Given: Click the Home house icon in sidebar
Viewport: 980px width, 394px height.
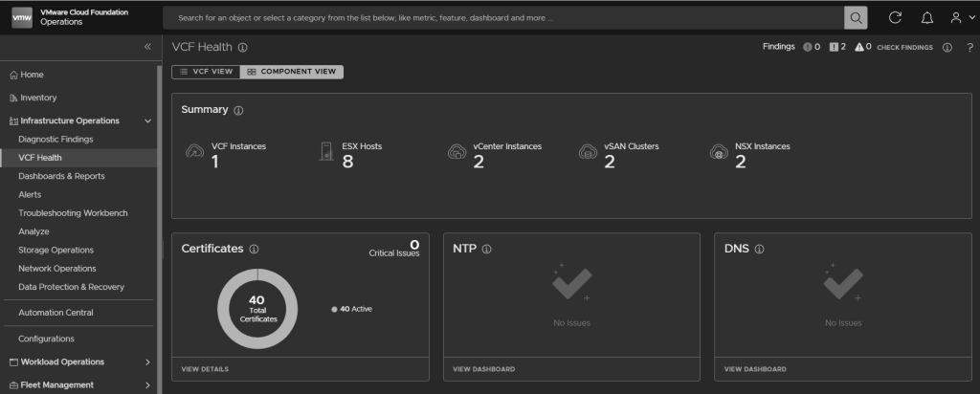Looking at the screenshot, I should [x=13, y=75].
